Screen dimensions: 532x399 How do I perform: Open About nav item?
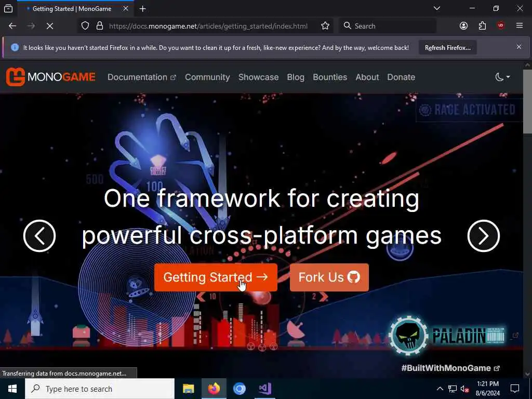[367, 77]
